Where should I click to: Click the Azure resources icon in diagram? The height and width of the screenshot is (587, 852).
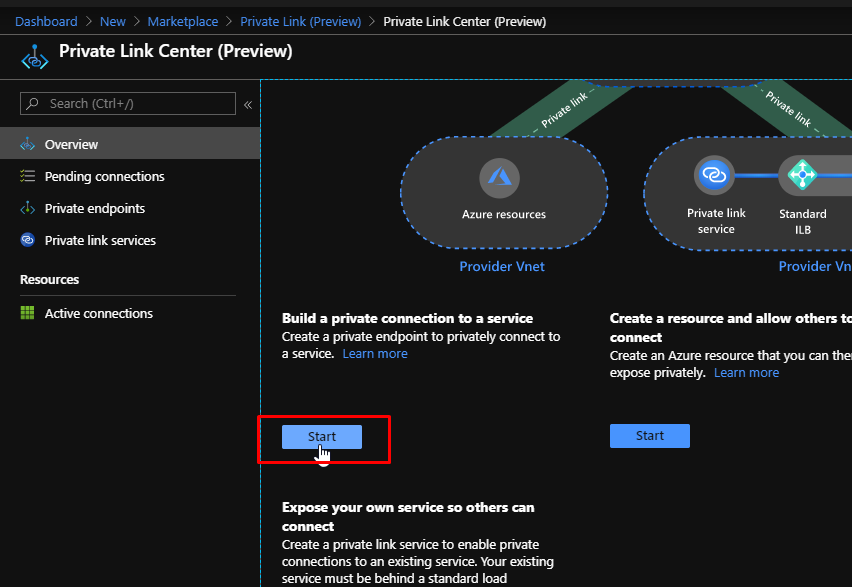tap(499, 178)
